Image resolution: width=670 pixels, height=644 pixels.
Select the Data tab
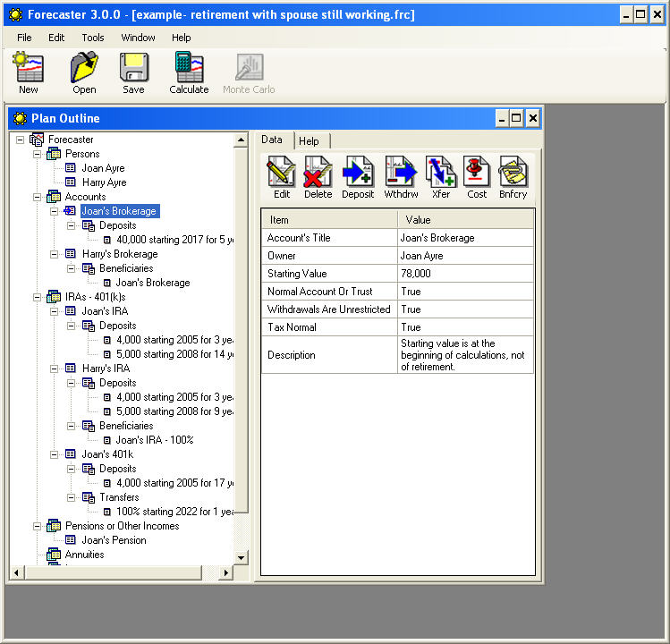click(x=272, y=140)
